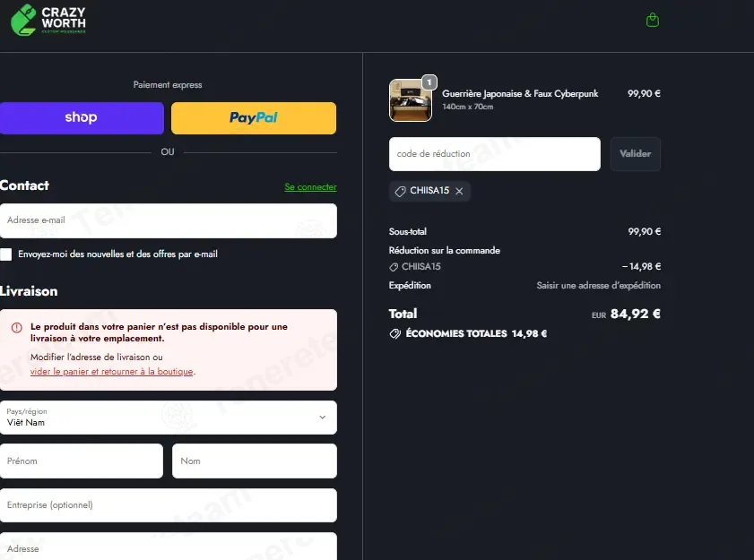Click the 140cm x 70cm size text
The width and height of the screenshot is (754, 560).
pos(467,107)
